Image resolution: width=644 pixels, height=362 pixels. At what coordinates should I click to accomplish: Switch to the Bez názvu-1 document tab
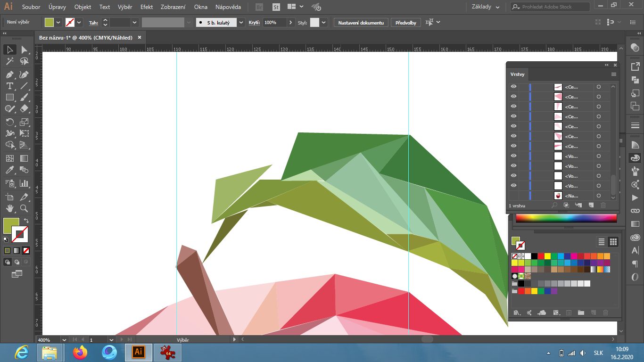point(85,37)
